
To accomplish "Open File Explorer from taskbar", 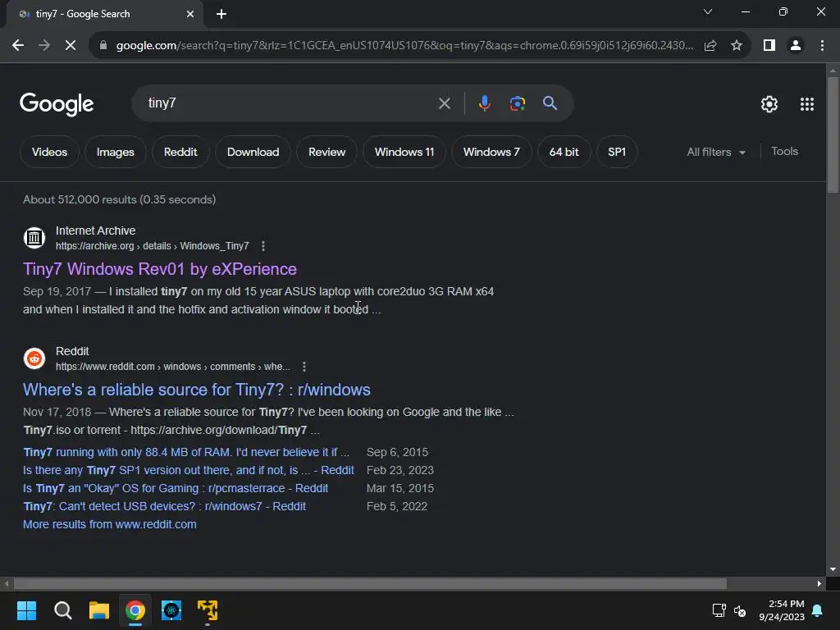I will click(x=99, y=610).
